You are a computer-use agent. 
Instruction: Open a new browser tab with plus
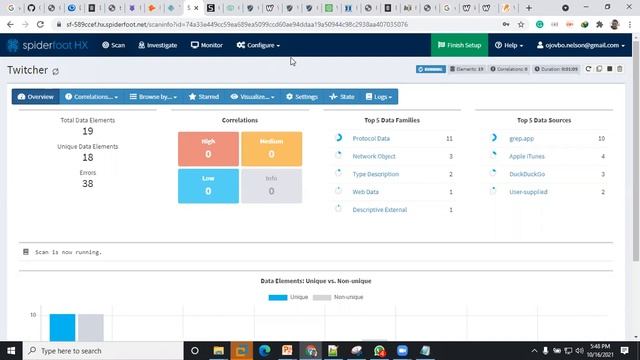point(529,8)
